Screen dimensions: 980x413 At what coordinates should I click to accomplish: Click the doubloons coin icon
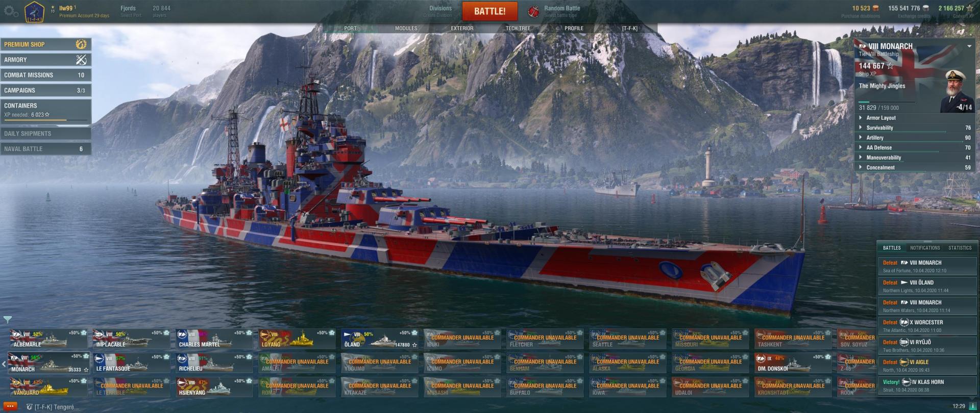click(x=876, y=8)
